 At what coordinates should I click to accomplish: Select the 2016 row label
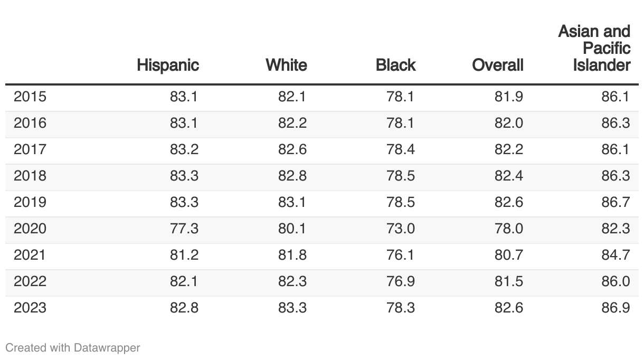[30, 123]
